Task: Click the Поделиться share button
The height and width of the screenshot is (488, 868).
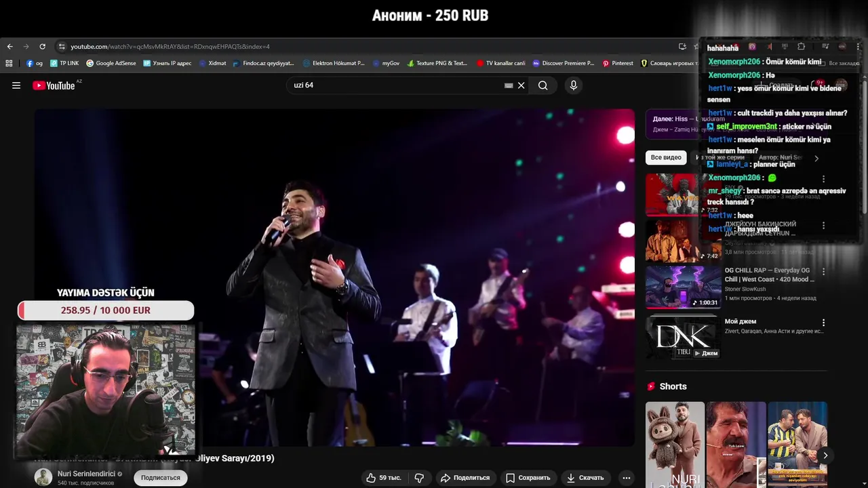Action: coord(465,478)
